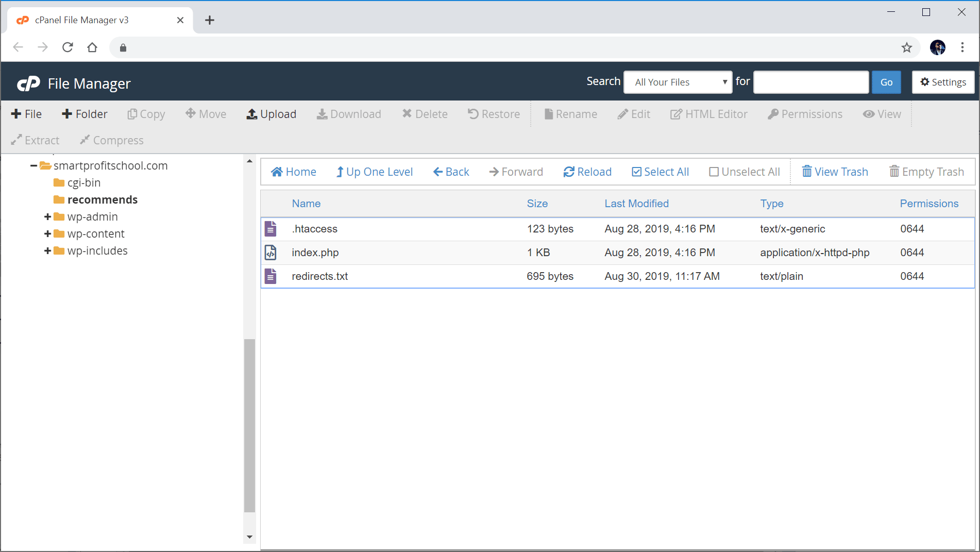Sort files by Size column

point(537,204)
